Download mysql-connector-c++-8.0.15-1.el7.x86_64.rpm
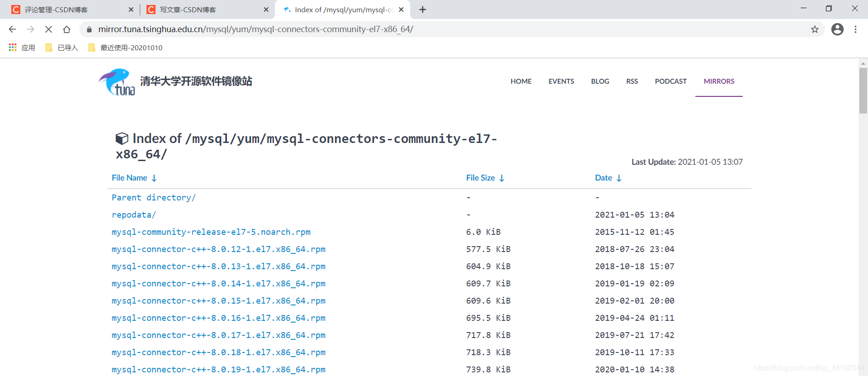868x376 pixels. tap(218, 301)
